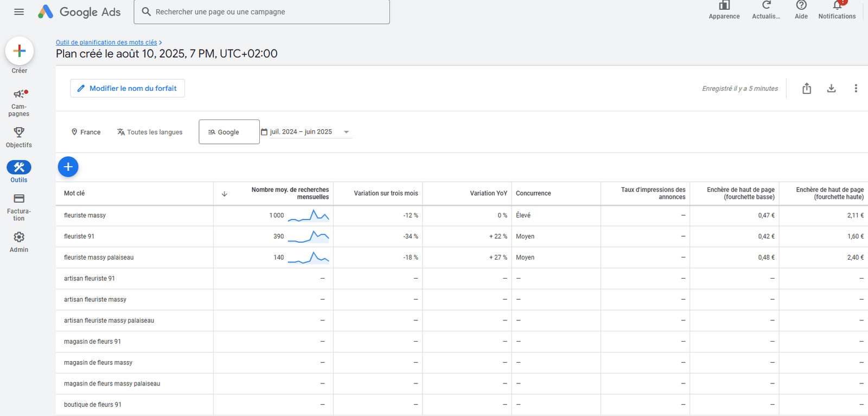Change the Google search network selector
Viewport: 868px width, 416px height.
coord(229,132)
